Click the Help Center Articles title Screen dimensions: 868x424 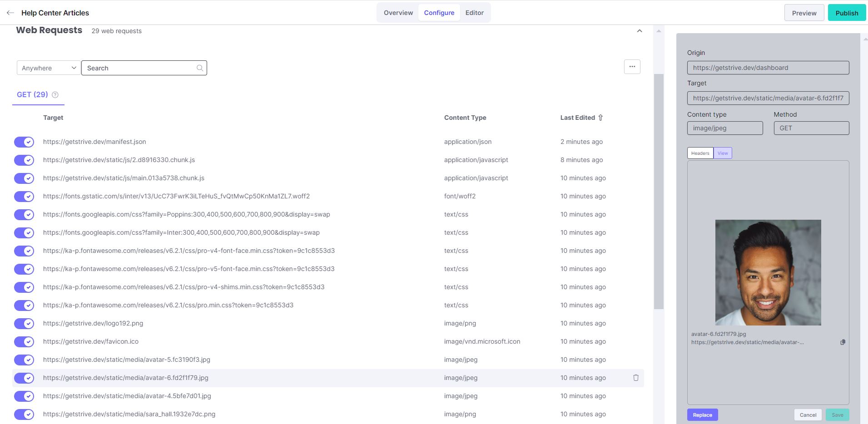click(x=55, y=13)
